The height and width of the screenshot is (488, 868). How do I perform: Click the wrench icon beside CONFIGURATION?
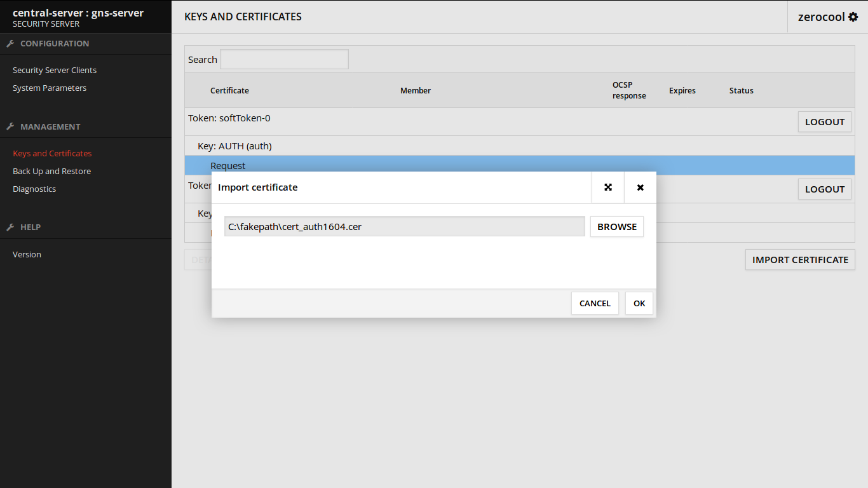tap(10, 44)
